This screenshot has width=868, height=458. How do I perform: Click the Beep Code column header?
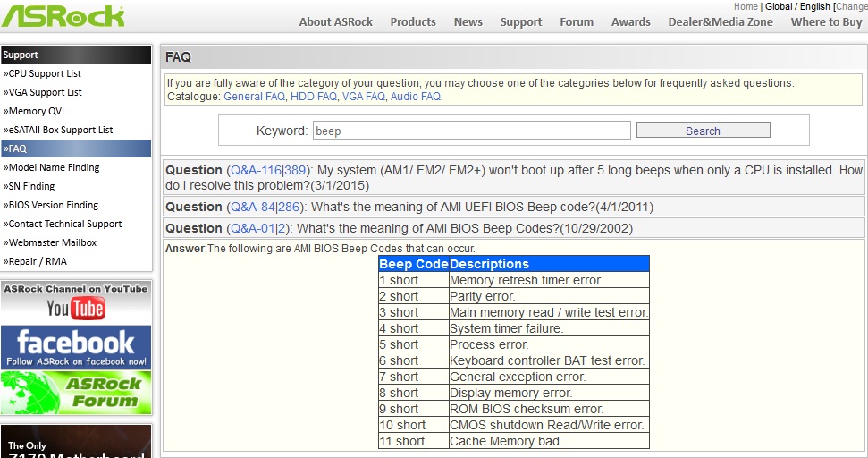click(x=414, y=264)
